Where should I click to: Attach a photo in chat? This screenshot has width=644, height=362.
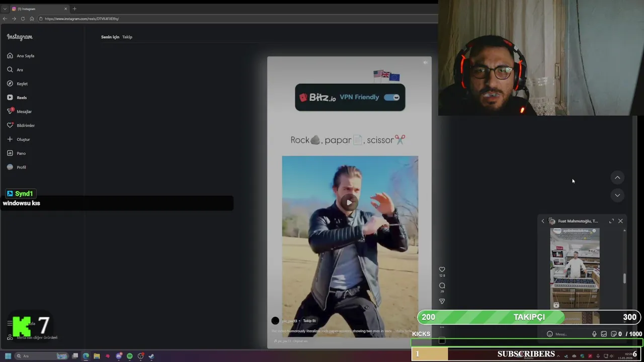[x=604, y=334]
